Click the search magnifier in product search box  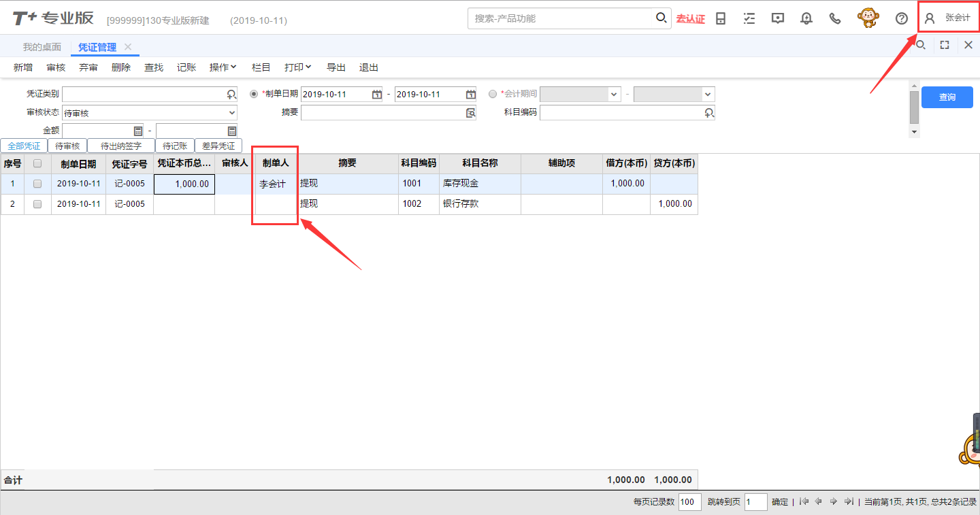click(661, 18)
